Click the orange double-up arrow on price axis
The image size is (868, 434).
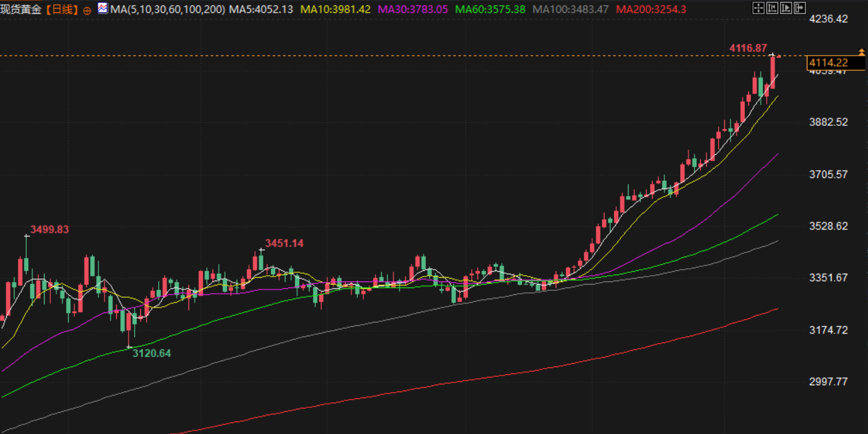[x=861, y=52]
